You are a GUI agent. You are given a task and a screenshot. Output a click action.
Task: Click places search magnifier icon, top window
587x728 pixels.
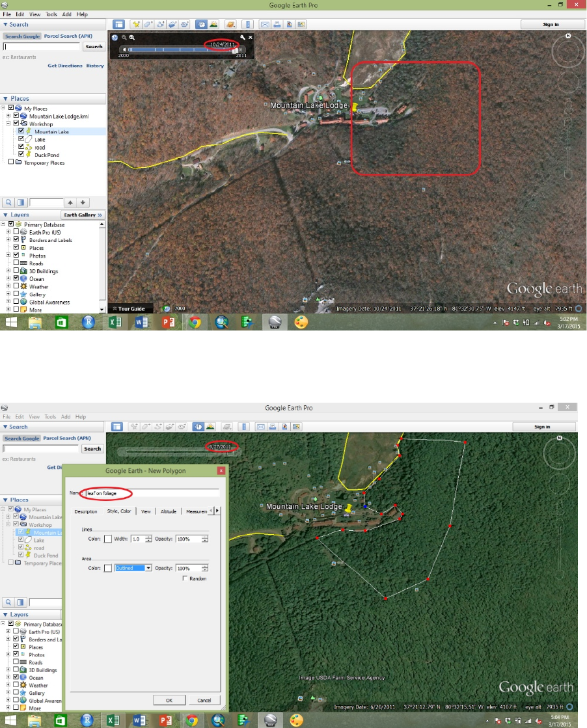8,202
